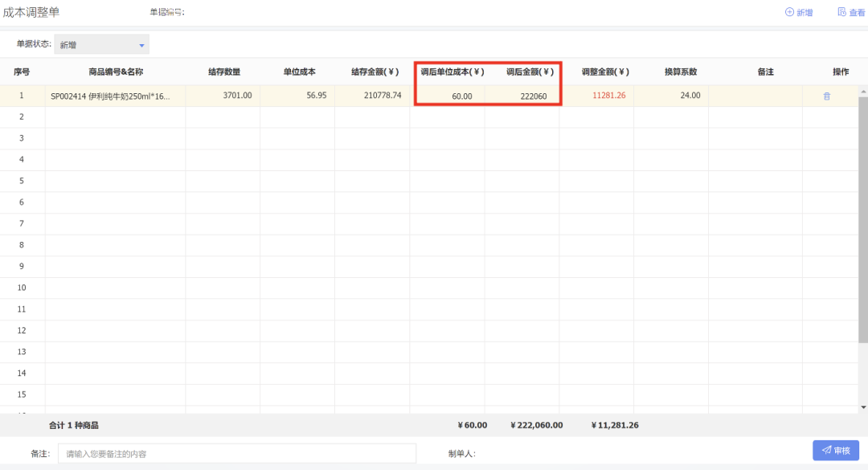
Task: Click the empty 备注 cell in row 1
Action: [x=755, y=96]
